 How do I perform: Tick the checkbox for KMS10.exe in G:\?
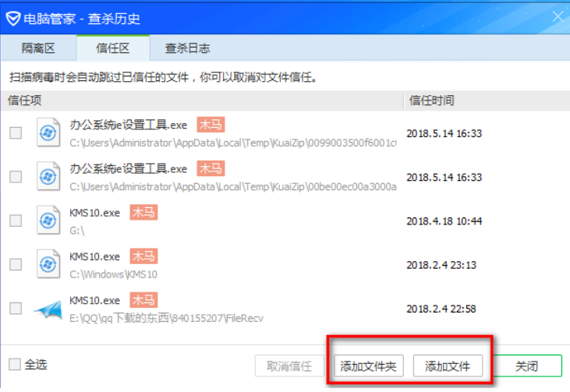tap(16, 221)
